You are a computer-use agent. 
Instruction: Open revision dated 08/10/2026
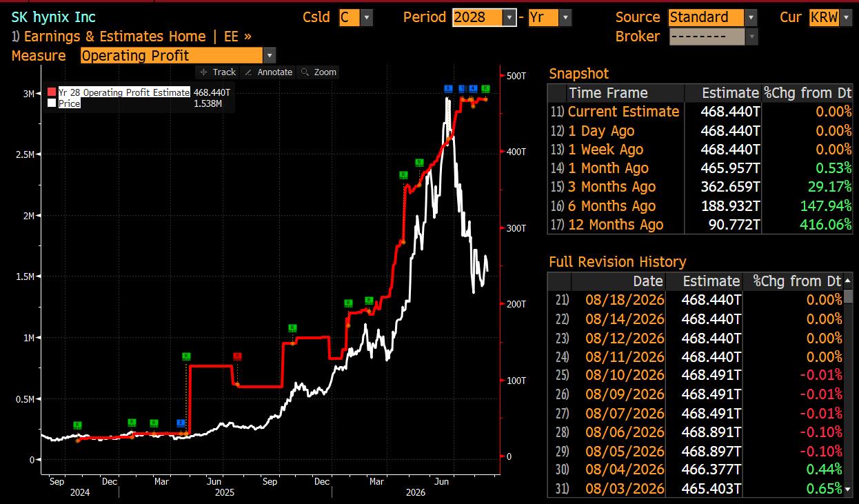pos(695,375)
